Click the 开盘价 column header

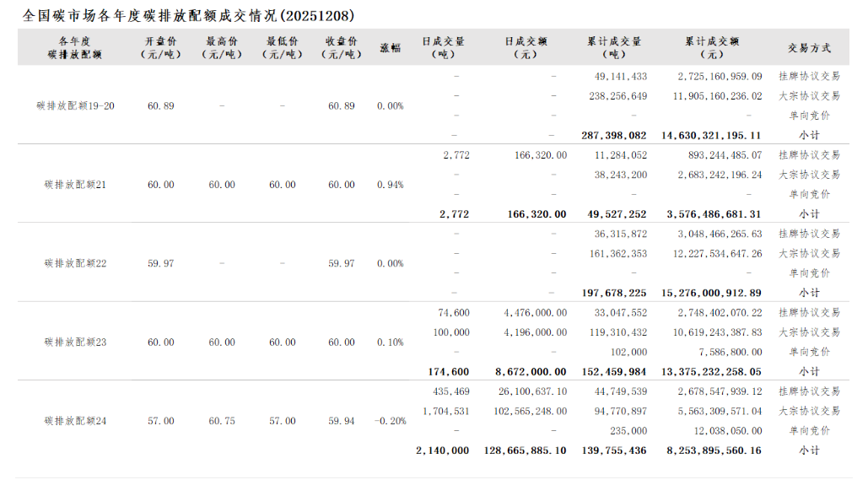(x=160, y=47)
